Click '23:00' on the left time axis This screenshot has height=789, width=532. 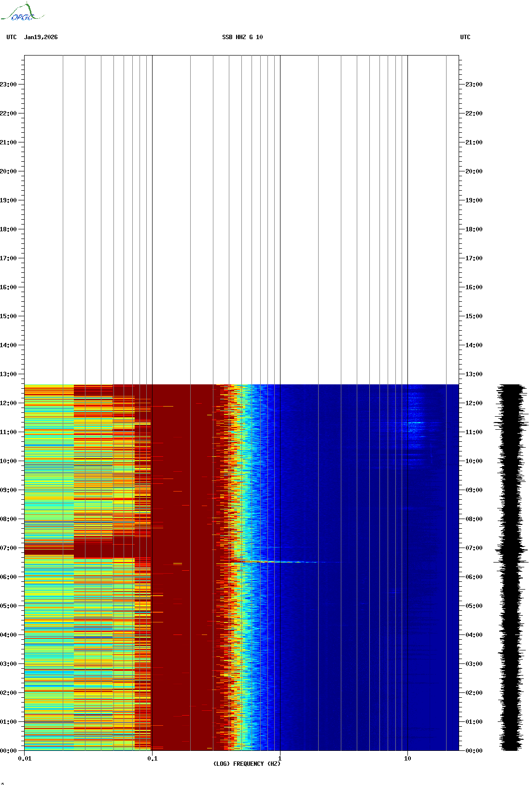(8, 85)
